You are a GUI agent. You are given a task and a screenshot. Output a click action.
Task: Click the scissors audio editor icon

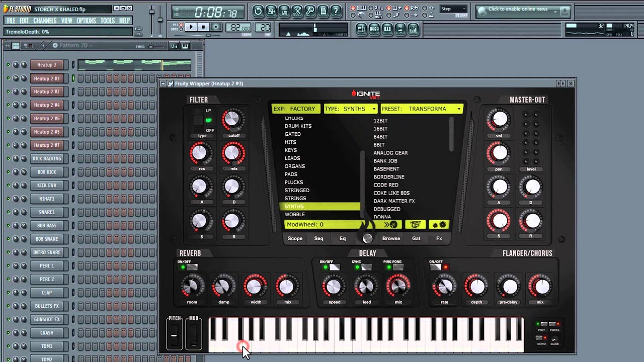[297, 11]
